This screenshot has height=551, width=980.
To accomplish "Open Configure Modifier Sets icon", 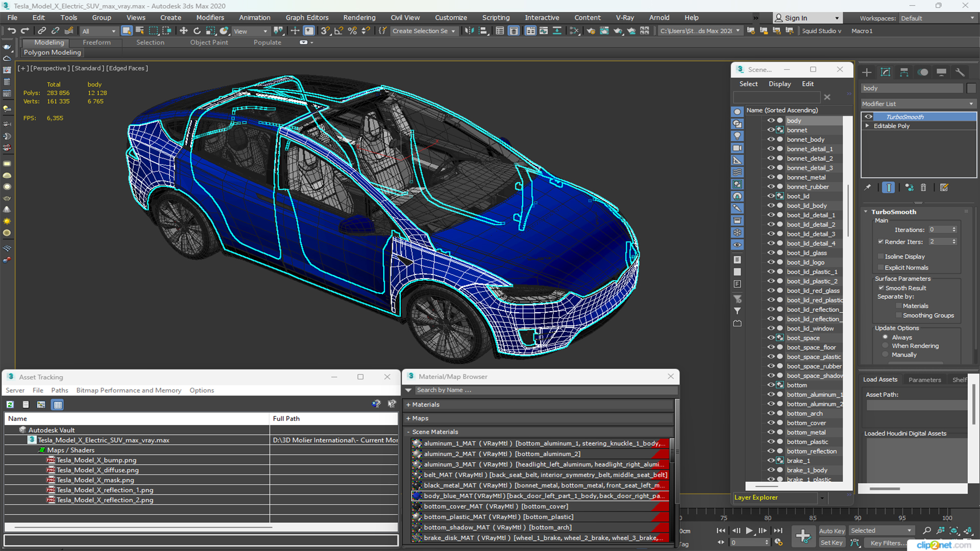I will 944,188.
